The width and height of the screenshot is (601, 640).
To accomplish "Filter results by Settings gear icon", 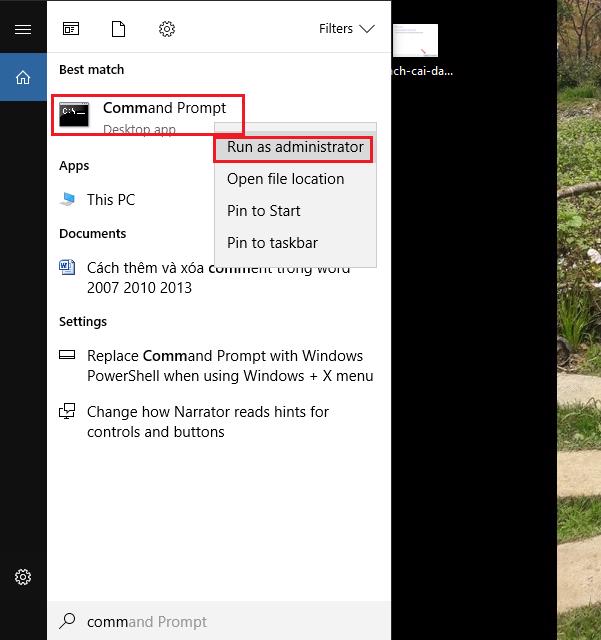I will pyautogui.click(x=167, y=29).
